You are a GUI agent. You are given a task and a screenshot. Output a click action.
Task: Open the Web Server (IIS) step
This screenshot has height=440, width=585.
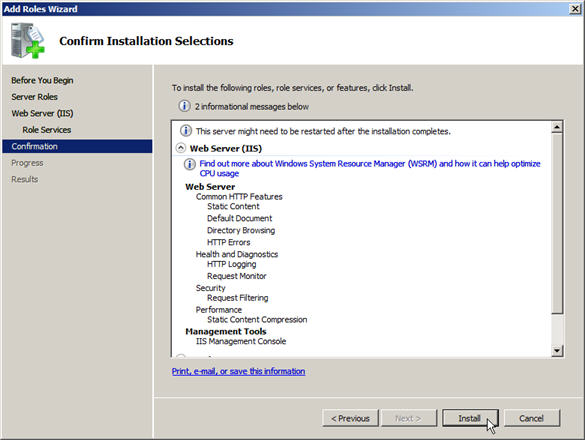42,113
